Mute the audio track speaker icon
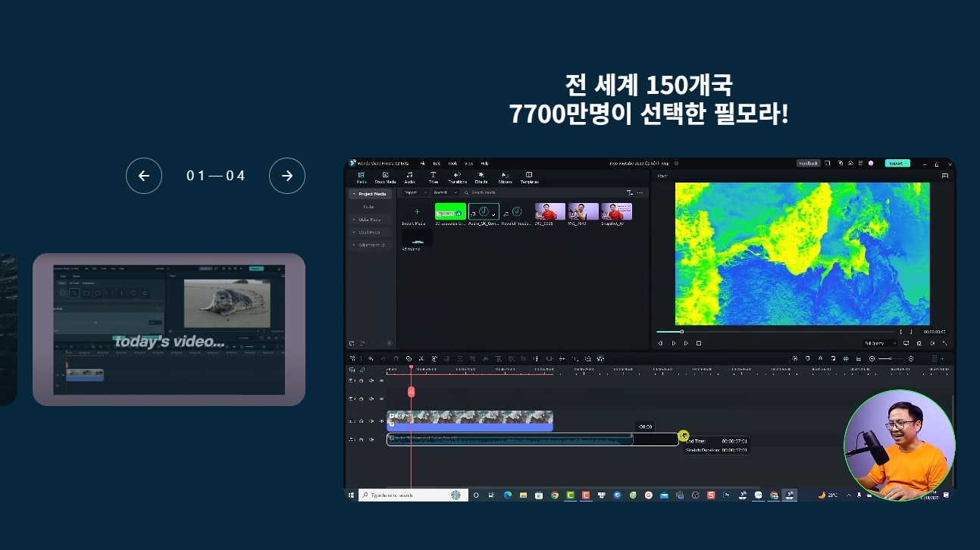This screenshot has width=980, height=550. tap(371, 439)
